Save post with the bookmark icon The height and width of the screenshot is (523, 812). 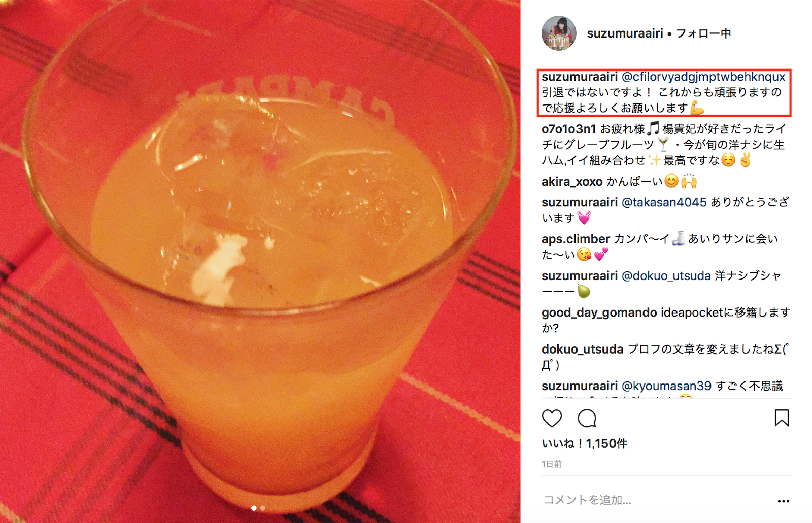click(x=782, y=418)
